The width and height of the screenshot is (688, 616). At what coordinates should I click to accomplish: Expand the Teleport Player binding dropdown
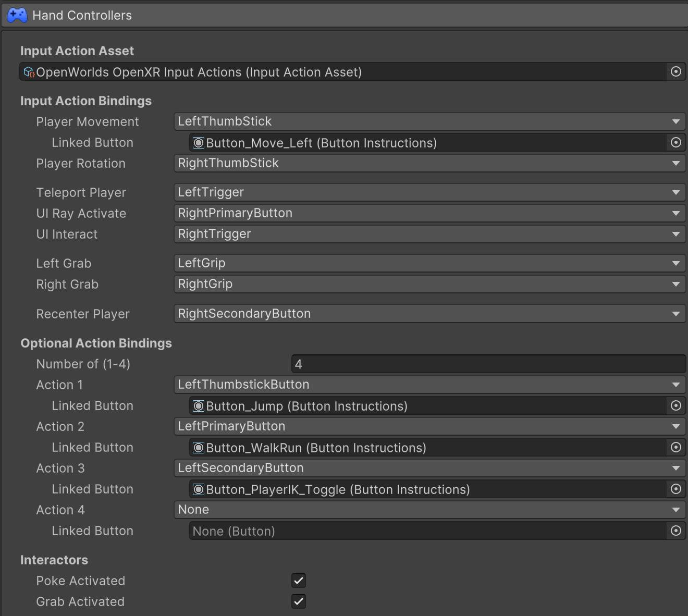(429, 192)
